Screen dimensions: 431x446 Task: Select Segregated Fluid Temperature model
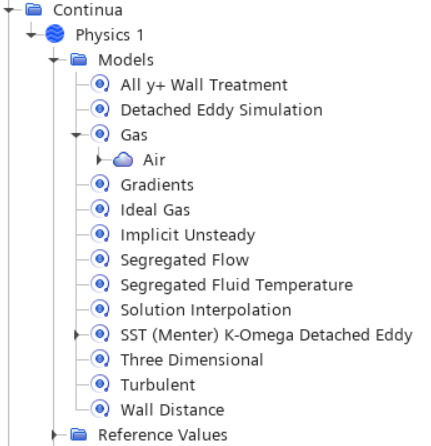coord(237,285)
